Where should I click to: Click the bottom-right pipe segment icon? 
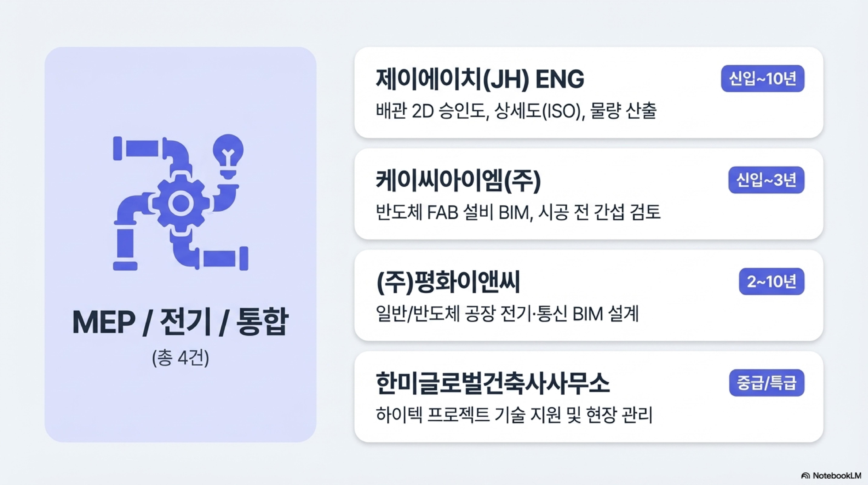(226, 259)
